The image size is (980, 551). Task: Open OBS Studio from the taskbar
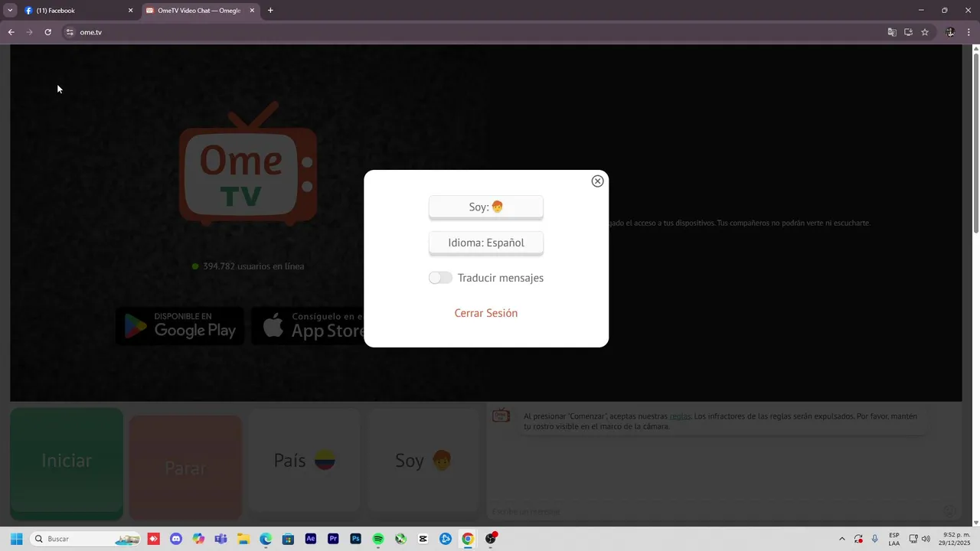pos(491,539)
